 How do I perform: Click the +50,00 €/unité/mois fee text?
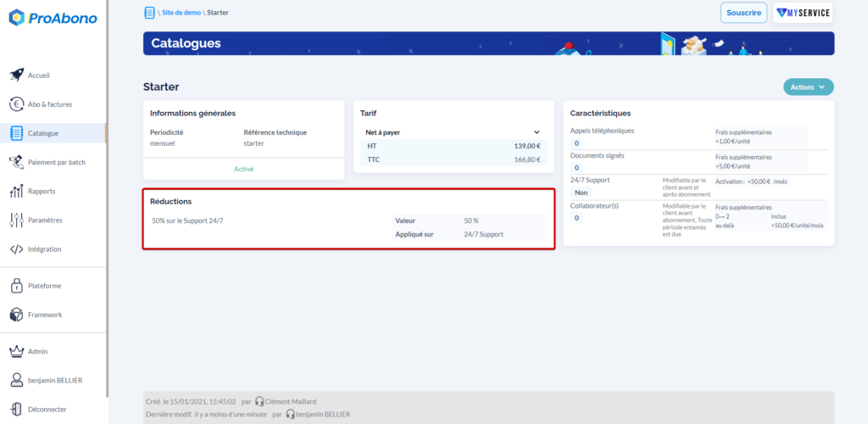coord(797,226)
